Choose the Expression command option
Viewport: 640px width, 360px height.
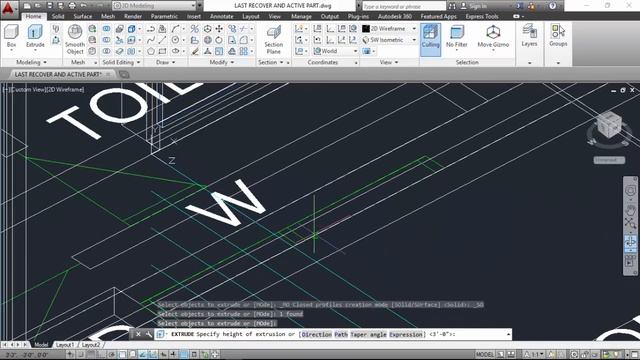tap(406, 334)
